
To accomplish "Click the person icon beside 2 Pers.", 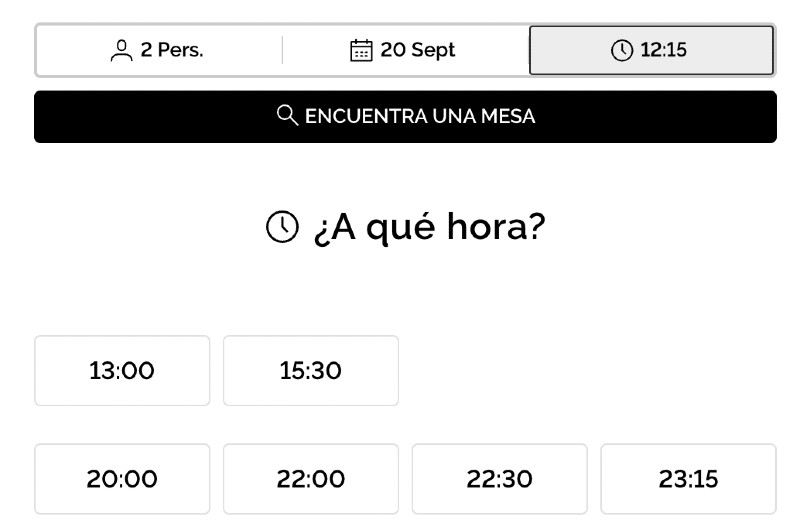I will [121, 50].
